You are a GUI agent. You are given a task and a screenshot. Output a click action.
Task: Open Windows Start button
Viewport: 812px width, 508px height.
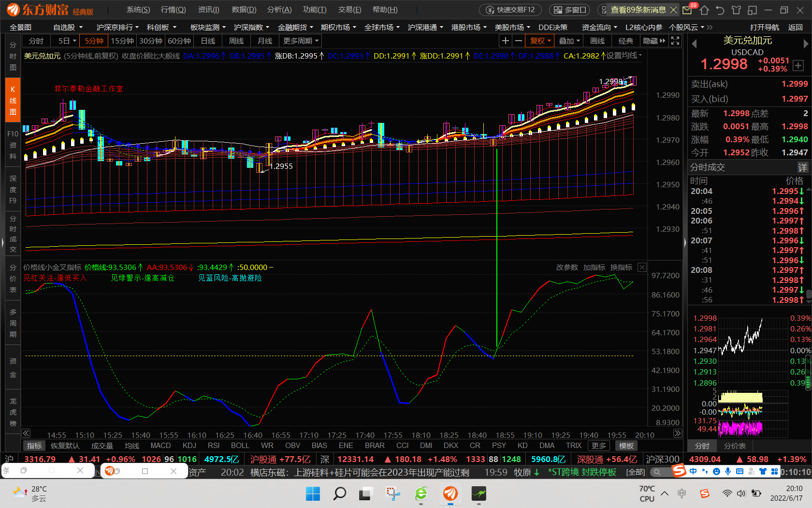313,493
